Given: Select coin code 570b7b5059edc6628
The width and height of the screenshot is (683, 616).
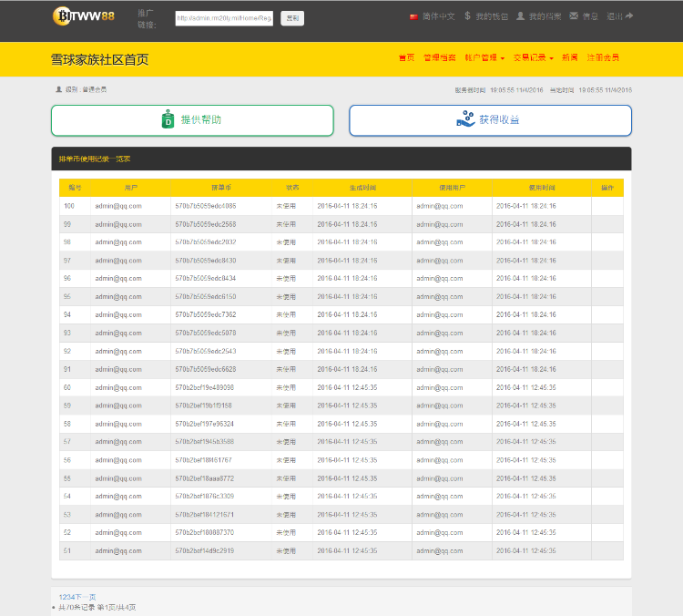Looking at the screenshot, I should click(206, 369).
